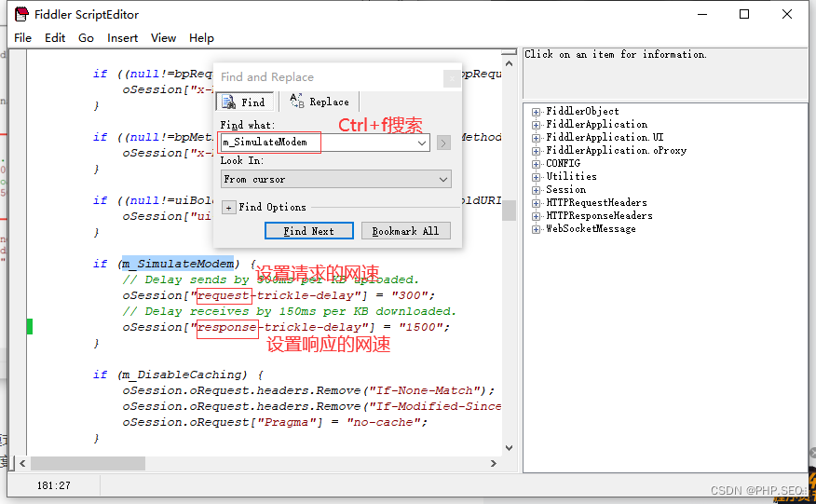The image size is (816, 504).
Task: Maximize the Fiddler ScriptEditor window
Action: pos(744,14)
